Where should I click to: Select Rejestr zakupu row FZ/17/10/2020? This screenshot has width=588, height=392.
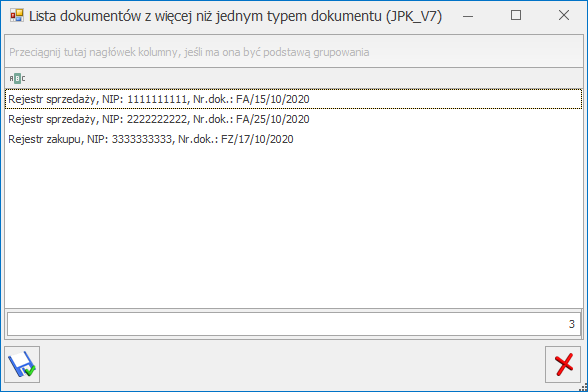[294, 139]
